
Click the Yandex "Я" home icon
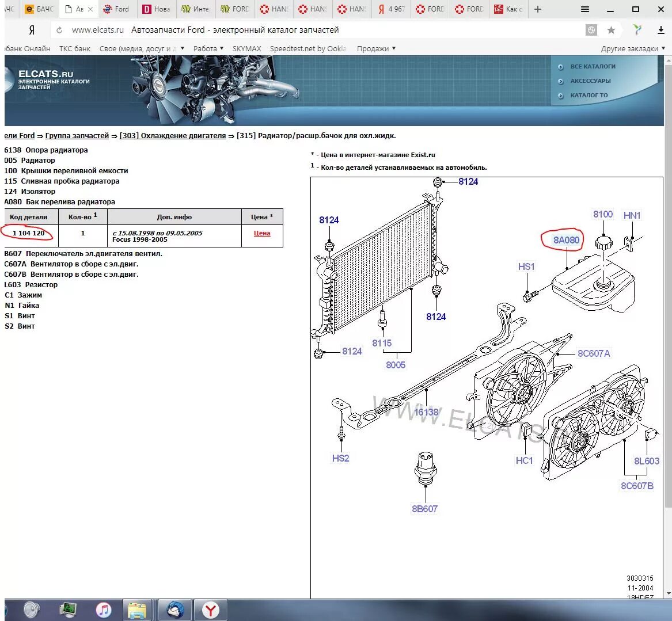pyautogui.click(x=31, y=30)
